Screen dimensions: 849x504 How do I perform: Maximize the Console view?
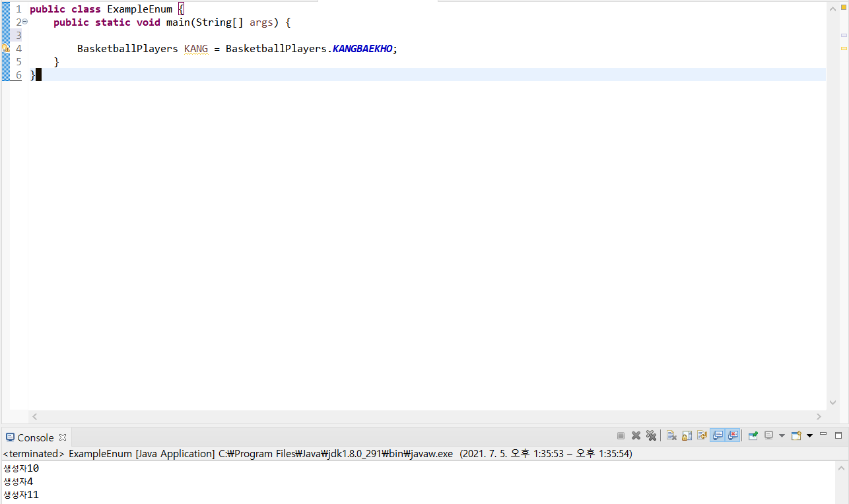(x=838, y=435)
